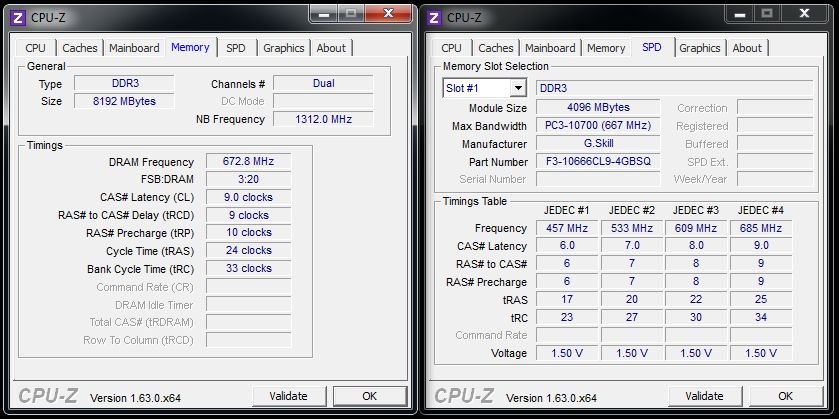Expand the Slot #1 memory slot dropdown
The height and width of the screenshot is (419, 839).
(517, 88)
